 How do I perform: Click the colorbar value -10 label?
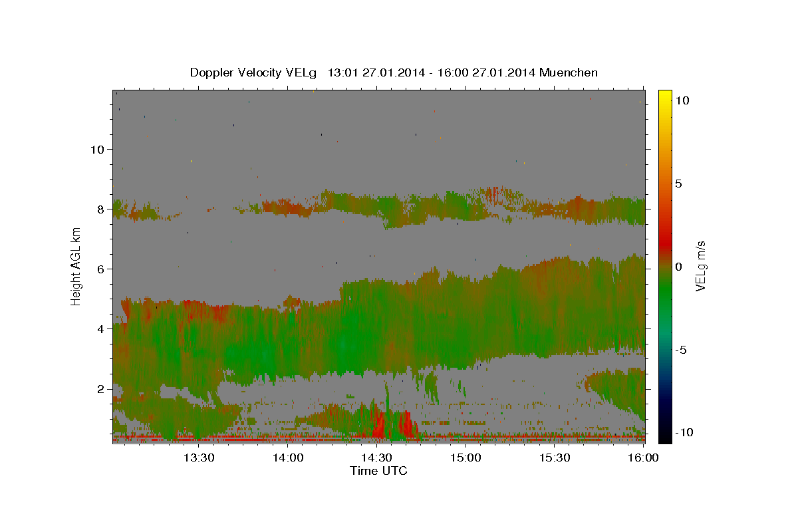[x=684, y=432]
